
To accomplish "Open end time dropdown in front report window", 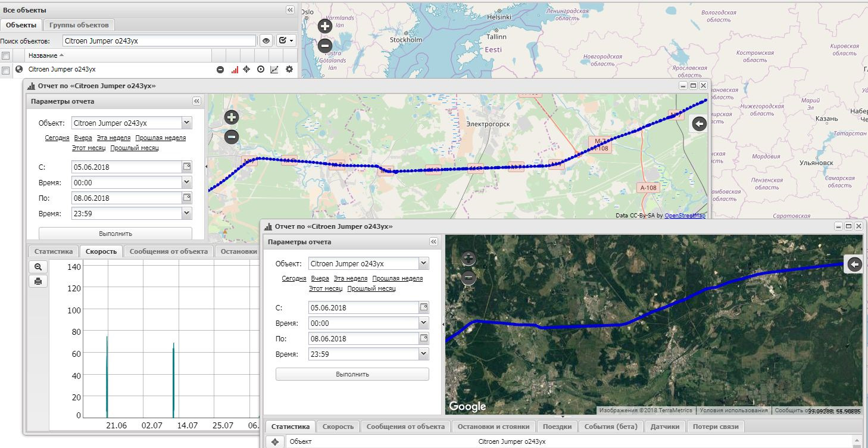I will [x=423, y=354].
